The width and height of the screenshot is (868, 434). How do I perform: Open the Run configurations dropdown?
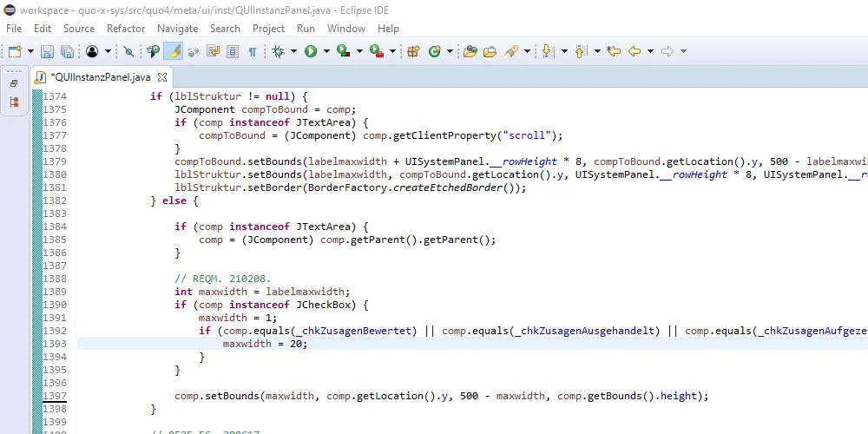click(x=326, y=51)
